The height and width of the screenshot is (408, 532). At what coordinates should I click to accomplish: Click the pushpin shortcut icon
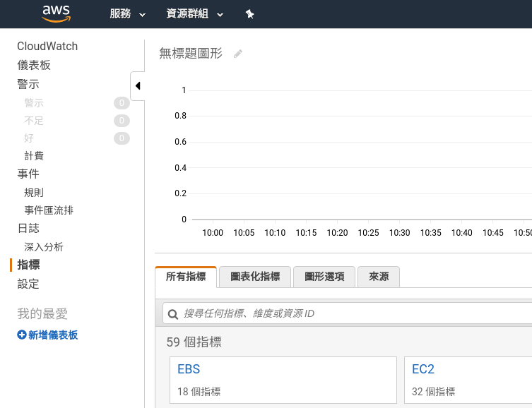click(249, 14)
